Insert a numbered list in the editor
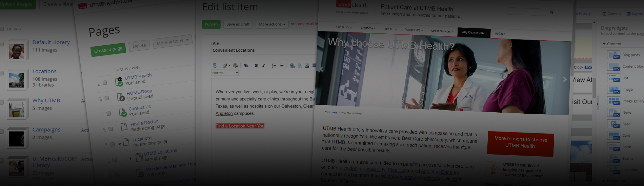Screen dimensions: 644x186 pyautogui.click(x=274, y=66)
